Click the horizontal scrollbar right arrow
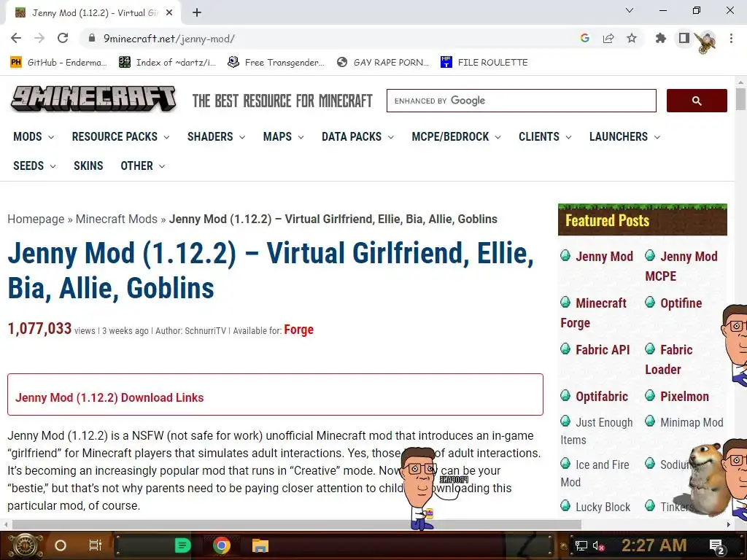The image size is (747, 560). pyautogui.click(x=729, y=524)
